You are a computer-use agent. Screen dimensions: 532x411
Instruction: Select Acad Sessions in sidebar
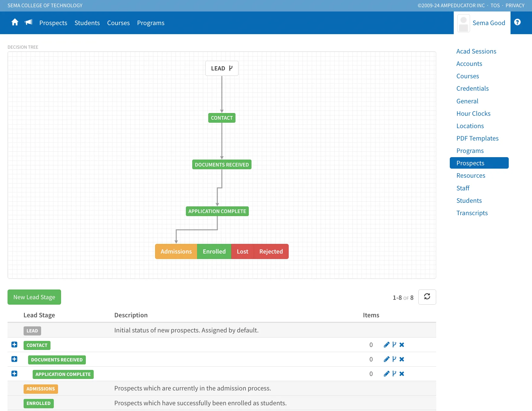(x=476, y=51)
